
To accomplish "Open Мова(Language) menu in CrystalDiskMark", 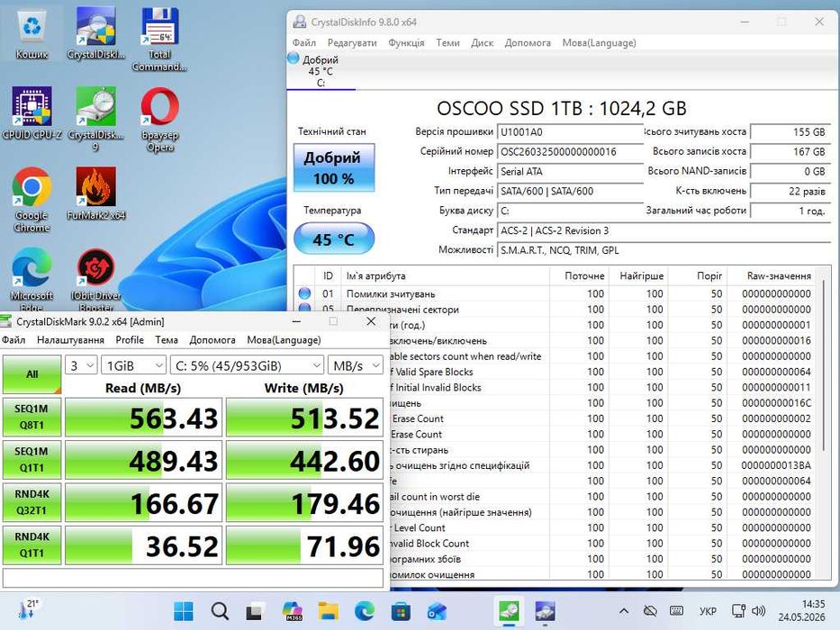I will 284,339.
